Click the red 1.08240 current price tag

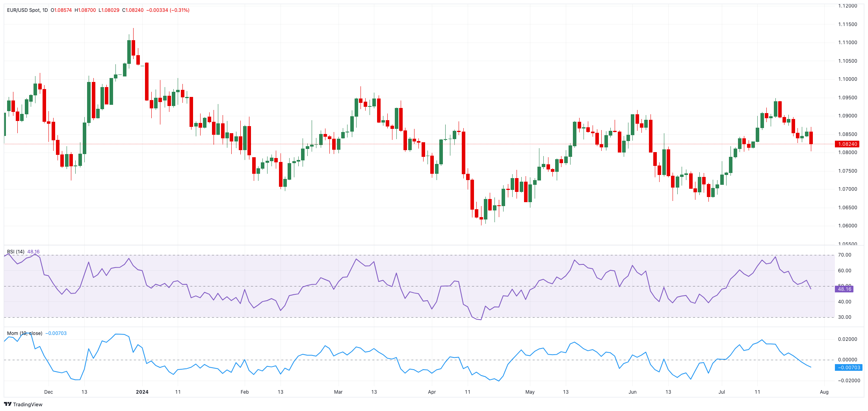point(847,144)
